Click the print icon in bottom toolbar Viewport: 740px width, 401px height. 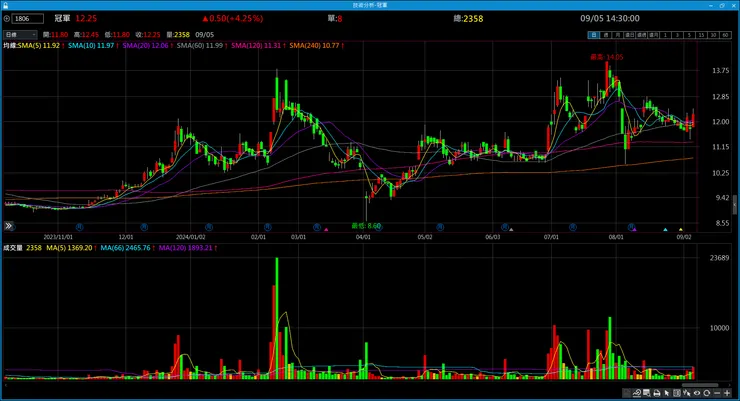[x=656, y=393]
